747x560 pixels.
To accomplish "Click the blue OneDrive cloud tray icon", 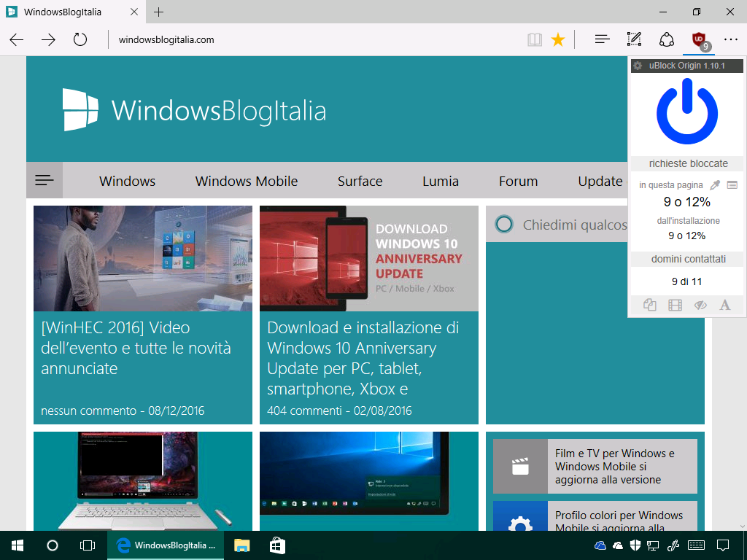I will click(600, 545).
